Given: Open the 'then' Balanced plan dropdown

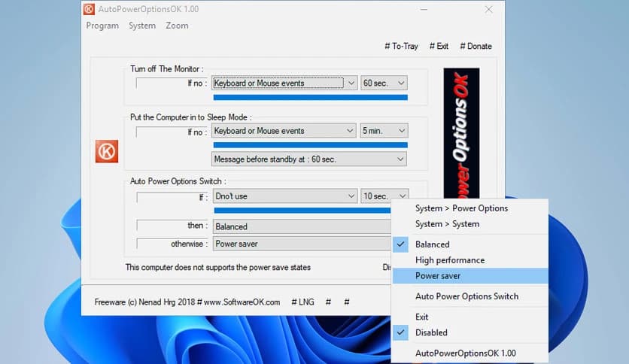Looking at the screenshot, I should coord(302,226).
